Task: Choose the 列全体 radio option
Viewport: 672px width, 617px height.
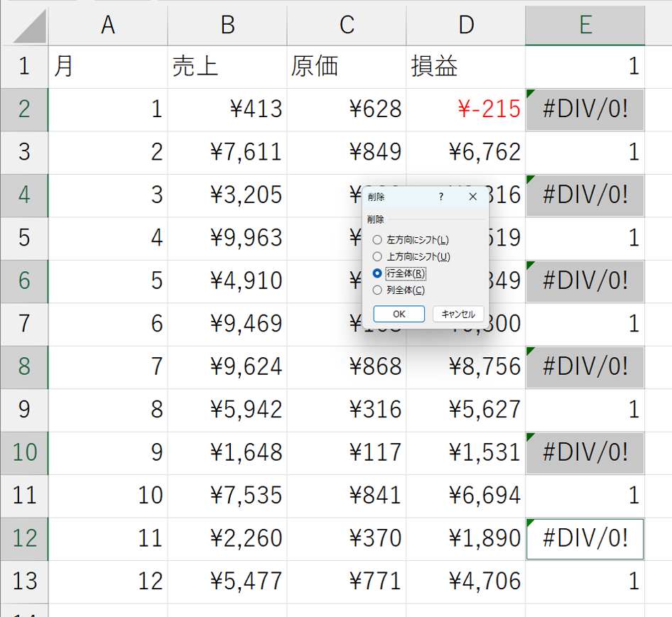Action: (377, 290)
